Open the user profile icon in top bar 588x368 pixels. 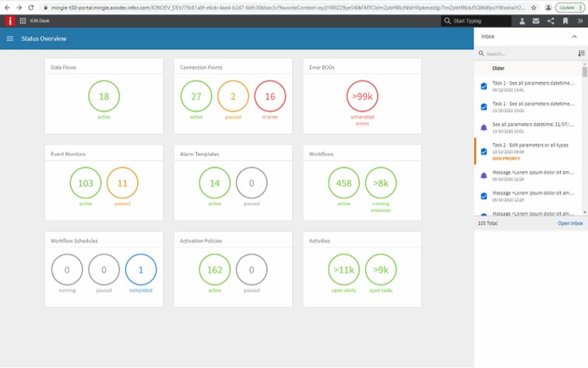pyautogui.click(x=522, y=21)
